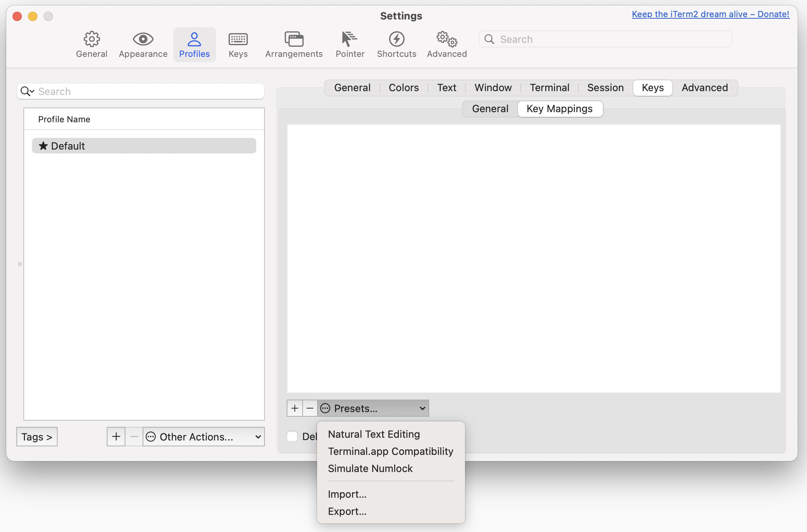Viewport: 807px width, 532px height.
Task: Switch to the profile Advanced tab
Action: pos(705,88)
